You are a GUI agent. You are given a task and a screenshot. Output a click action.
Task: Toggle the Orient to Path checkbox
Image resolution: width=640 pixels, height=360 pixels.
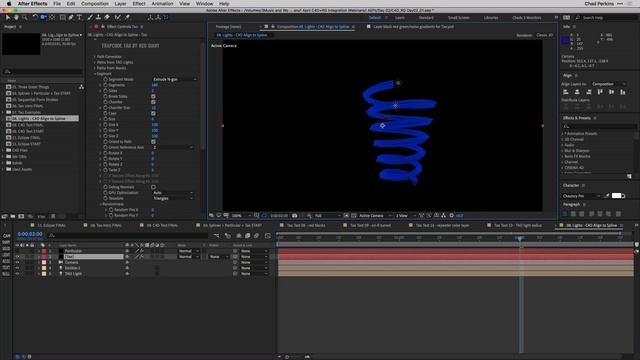[x=153, y=142]
